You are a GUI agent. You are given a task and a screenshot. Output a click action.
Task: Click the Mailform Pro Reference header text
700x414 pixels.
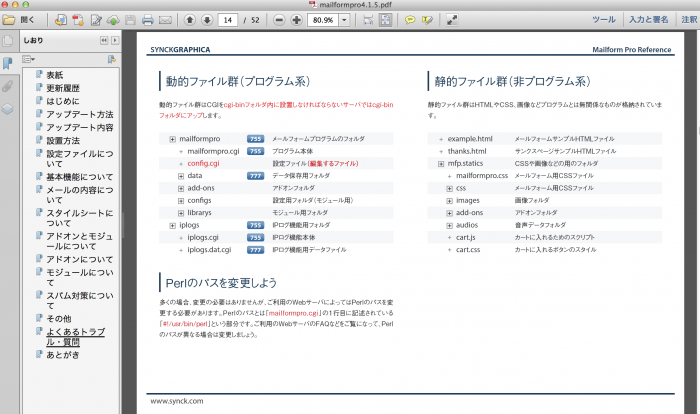tap(632, 50)
